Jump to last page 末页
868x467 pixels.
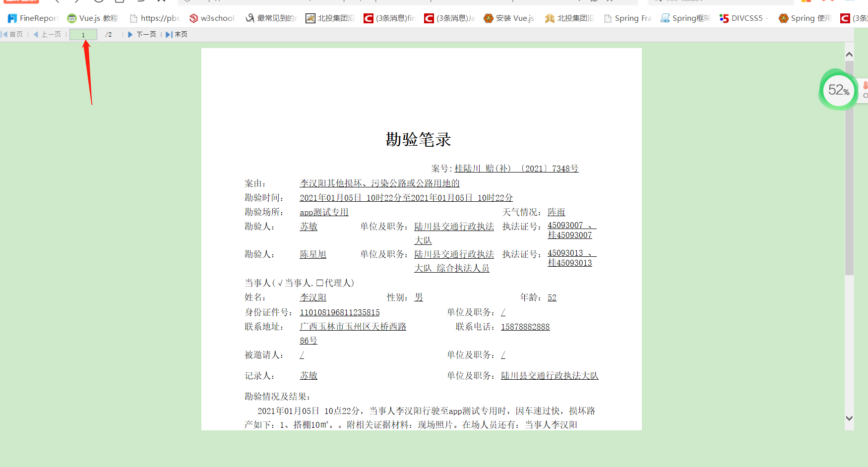tap(177, 34)
